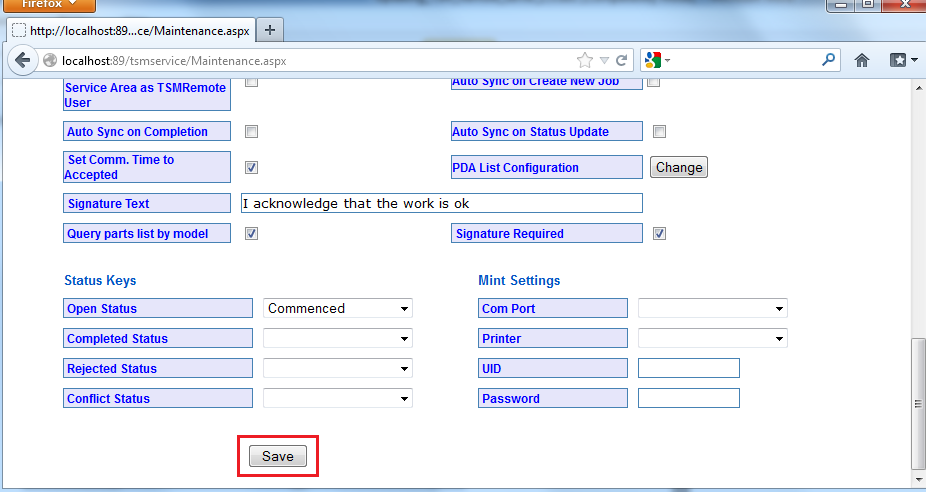
Task: Reload the page using refresh icon
Action: tap(622, 60)
